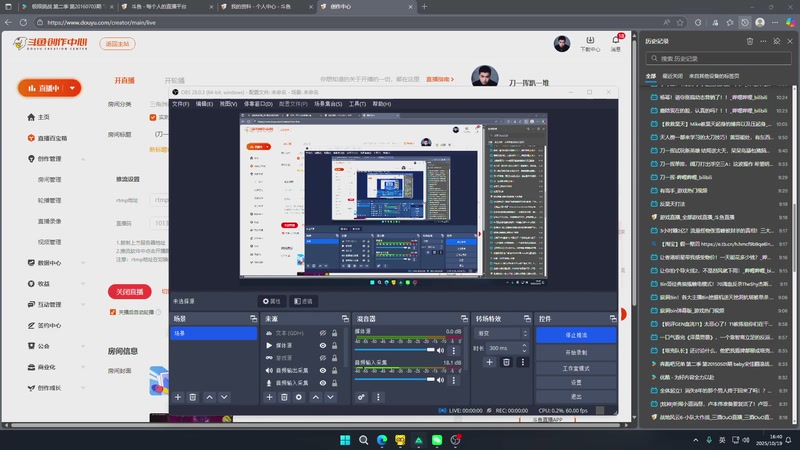
Task: Move source down in 来源 panel
Action: coord(331,397)
